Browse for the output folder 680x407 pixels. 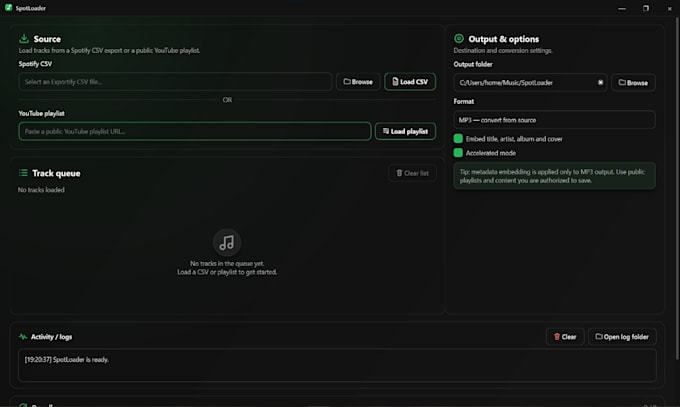pyautogui.click(x=633, y=82)
